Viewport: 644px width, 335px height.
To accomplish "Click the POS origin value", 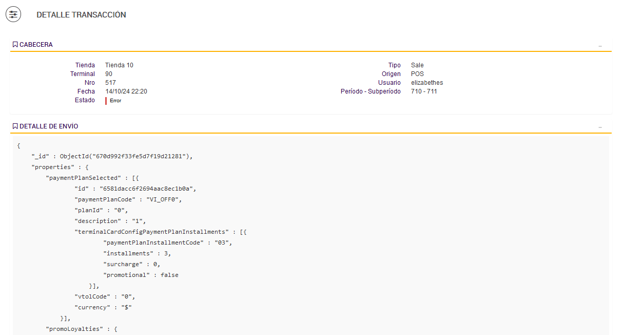I will (417, 74).
